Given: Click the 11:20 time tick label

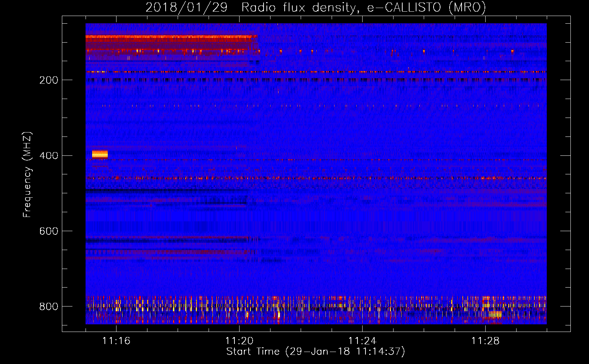Looking at the screenshot, I should click(x=239, y=341).
